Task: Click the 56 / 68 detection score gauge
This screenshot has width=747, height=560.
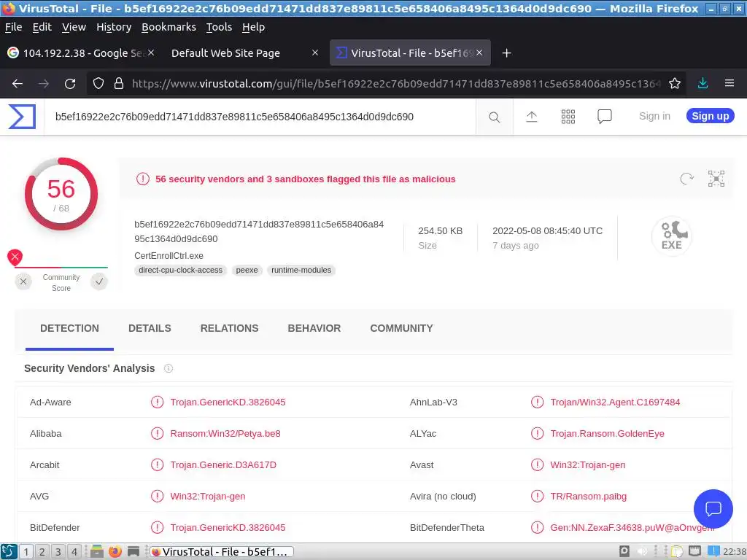Action: [x=61, y=194]
